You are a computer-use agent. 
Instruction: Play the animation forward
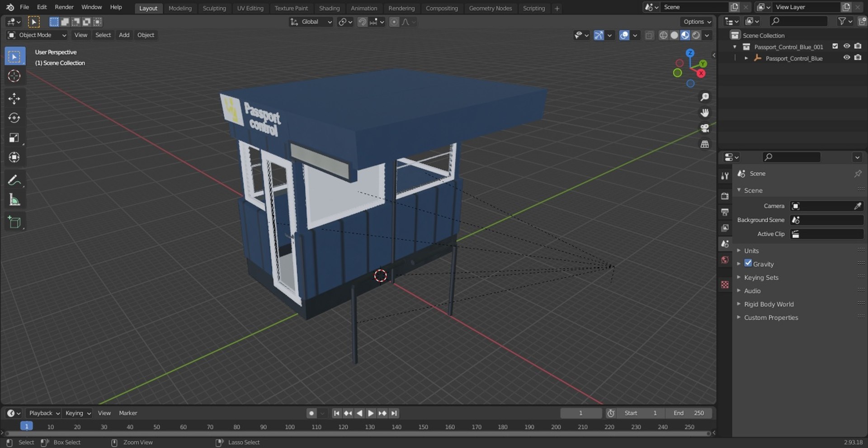pyautogui.click(x=370, y=413)
